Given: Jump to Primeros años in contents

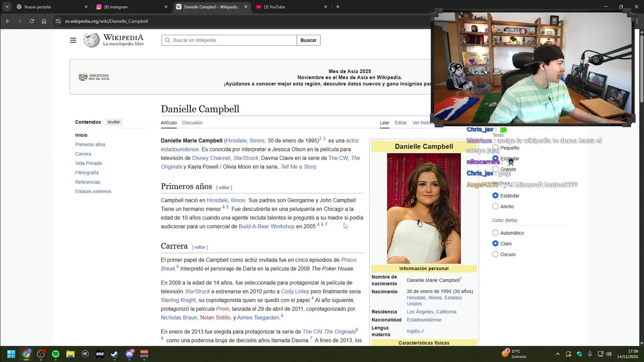Looking at the screenshot, I should (90, 145).
